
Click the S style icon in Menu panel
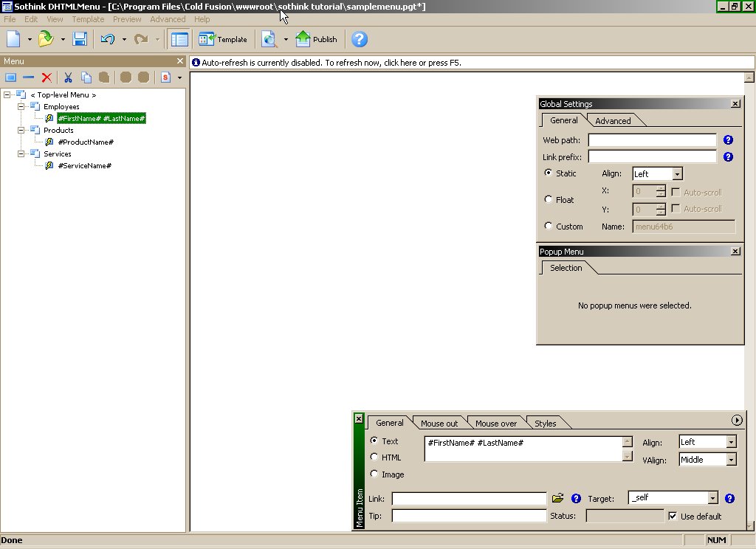[165, 77]
